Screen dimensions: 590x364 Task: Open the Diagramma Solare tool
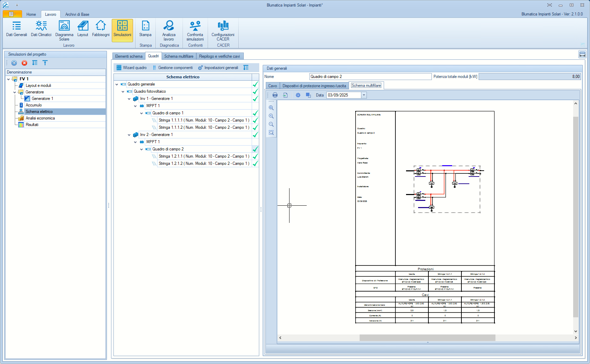(x=64, y=30)
